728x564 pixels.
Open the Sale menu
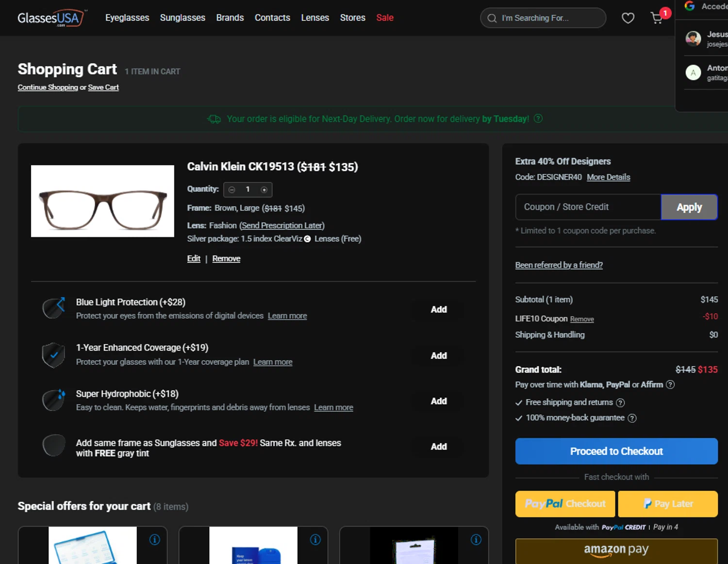point(385,18)
